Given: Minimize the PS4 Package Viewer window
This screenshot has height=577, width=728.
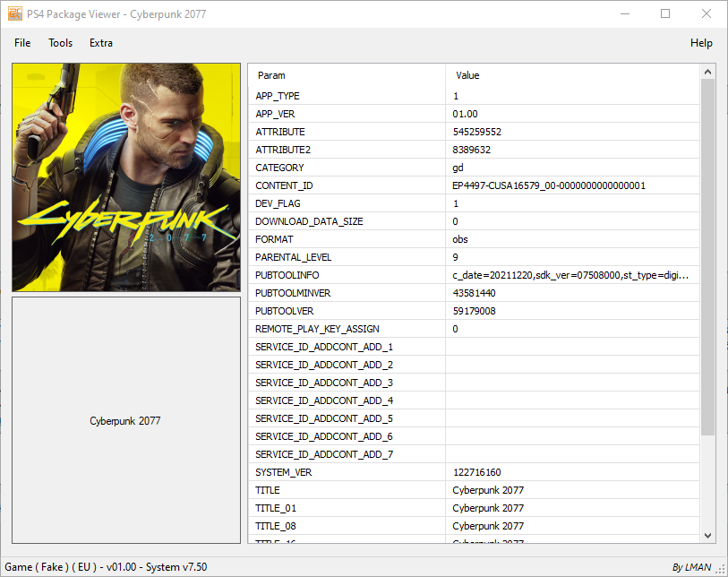Looking at the screenshot, I should [x=624, y=14].
